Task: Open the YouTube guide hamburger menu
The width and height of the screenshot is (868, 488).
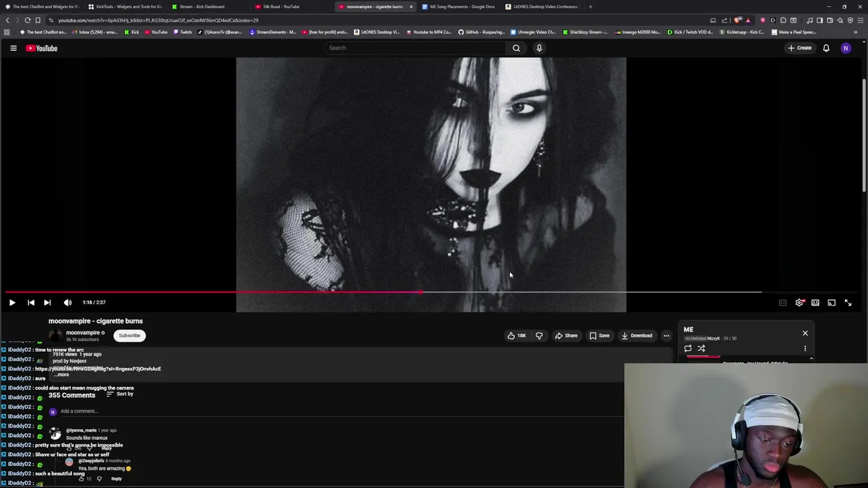Action: click(x=13, y=48)
